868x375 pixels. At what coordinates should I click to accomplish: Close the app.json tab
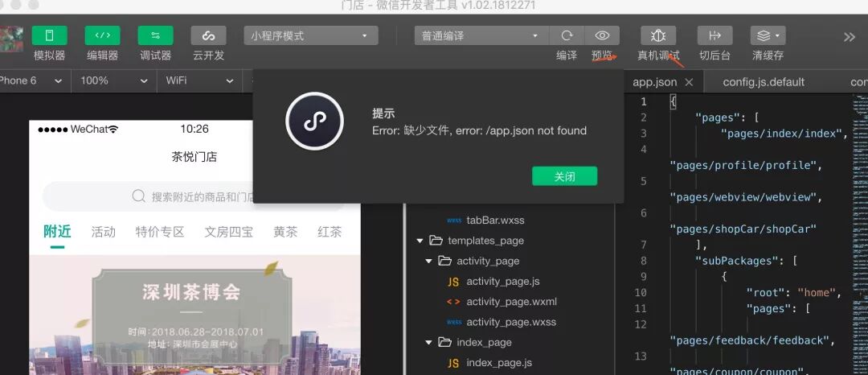click(x=689, y=82)
